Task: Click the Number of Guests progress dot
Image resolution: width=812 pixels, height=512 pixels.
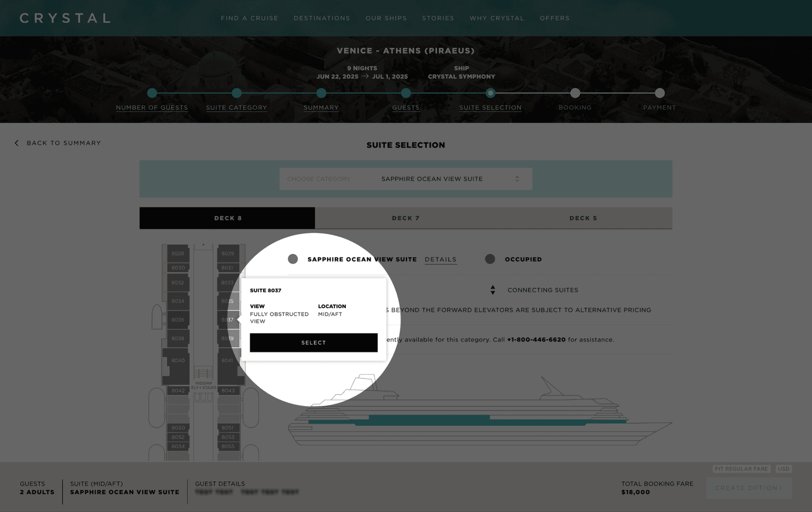Action: pos(152,93)
